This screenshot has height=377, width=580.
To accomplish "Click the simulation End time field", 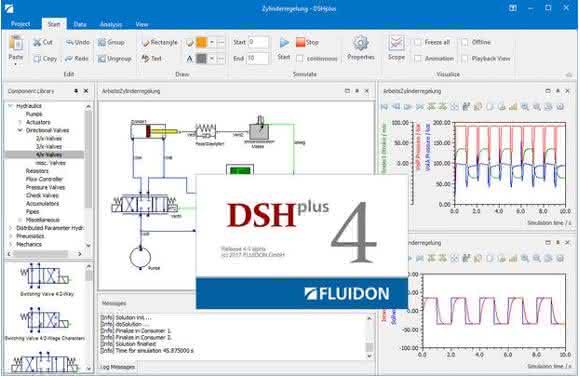I will 258,58.
